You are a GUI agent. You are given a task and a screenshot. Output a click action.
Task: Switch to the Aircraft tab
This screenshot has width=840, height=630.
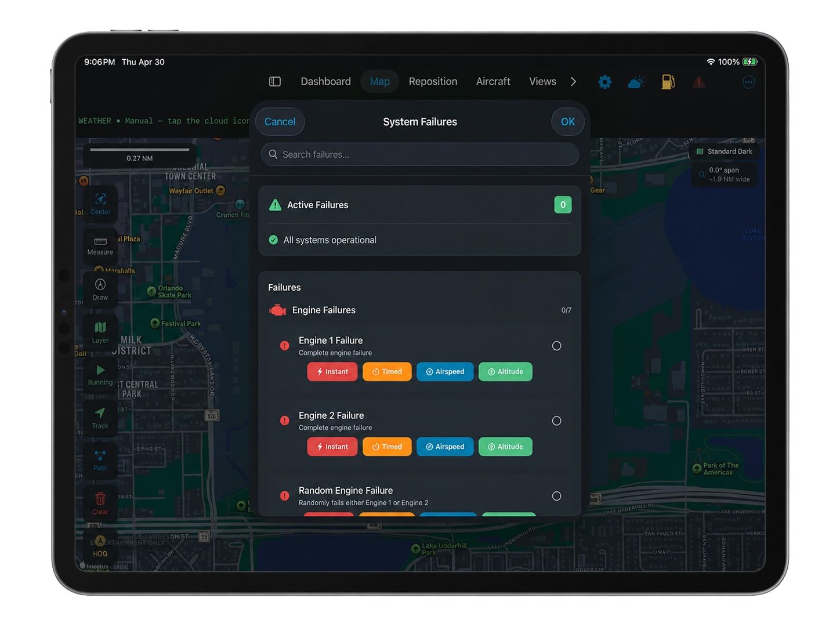[x=493, y=82]
